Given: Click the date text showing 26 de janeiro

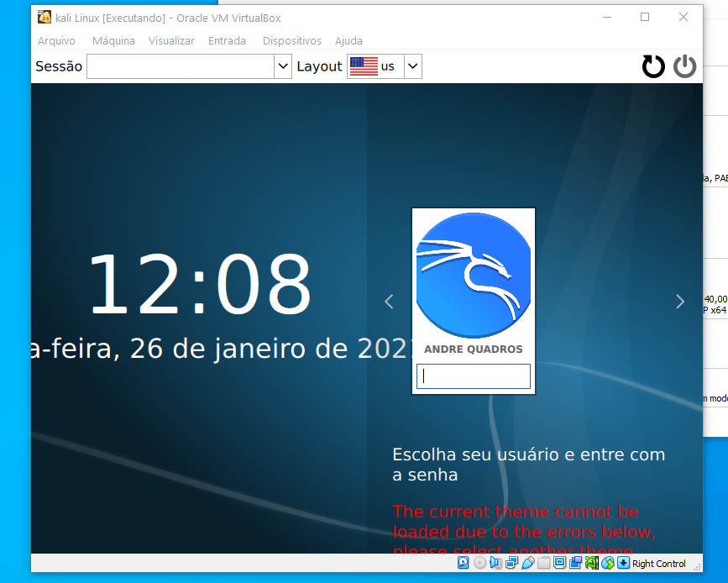Looking at the screenshot, I should [221, 349].
